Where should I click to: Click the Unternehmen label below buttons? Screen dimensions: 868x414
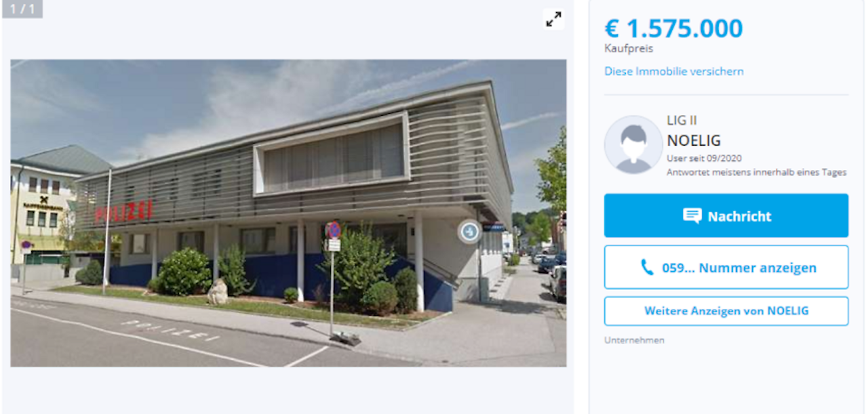(634, 340)
